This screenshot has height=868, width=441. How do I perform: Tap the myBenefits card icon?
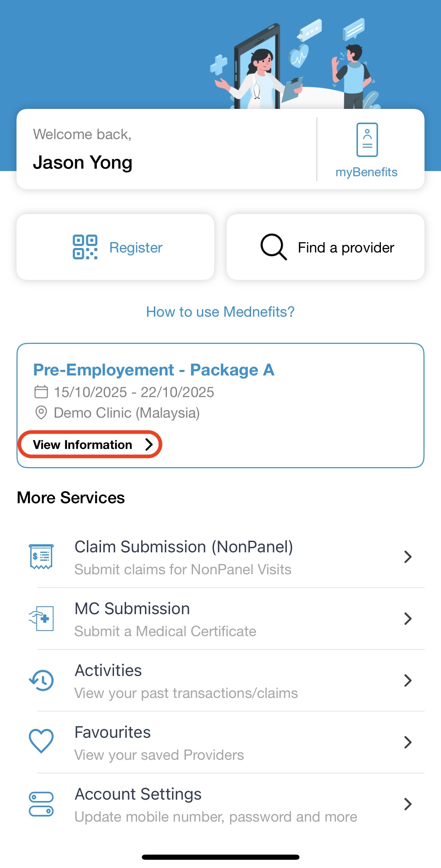pyautogui.click(x=367, y=140)
